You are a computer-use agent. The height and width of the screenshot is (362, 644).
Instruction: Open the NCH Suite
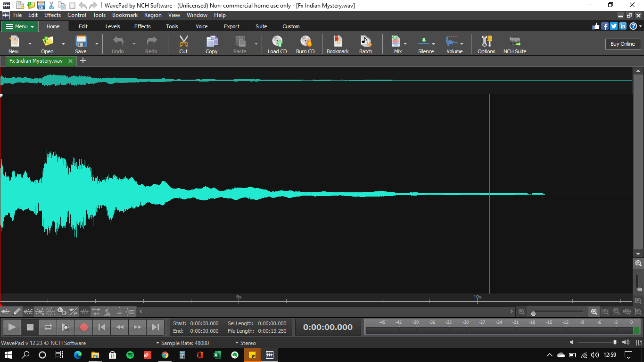point(515,44)
